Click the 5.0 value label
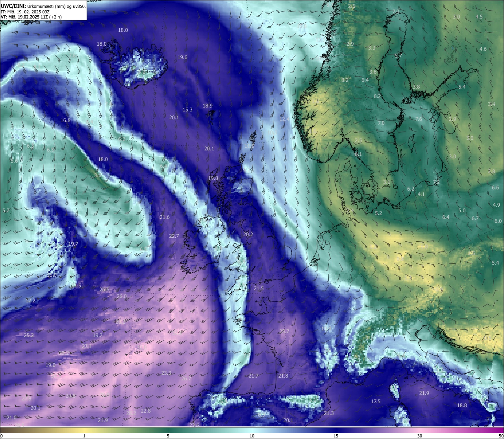504x439 pixels. [x=462, y=210]
